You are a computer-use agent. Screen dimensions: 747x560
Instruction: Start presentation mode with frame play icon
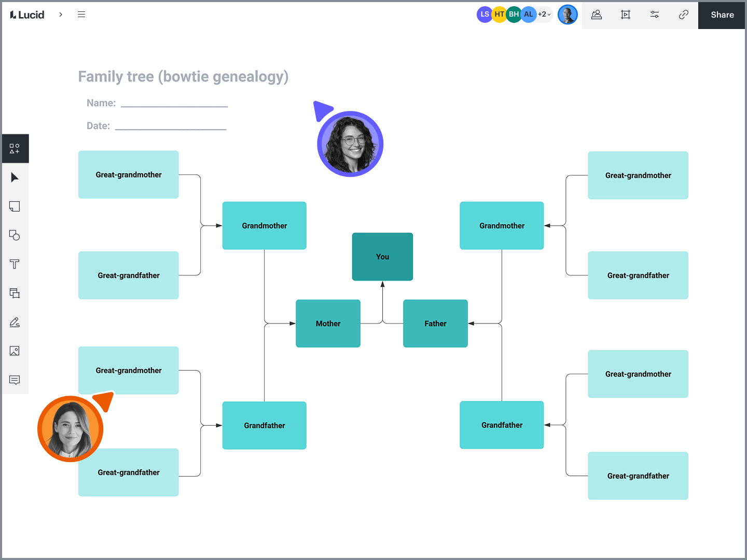[x=626, y=15]
